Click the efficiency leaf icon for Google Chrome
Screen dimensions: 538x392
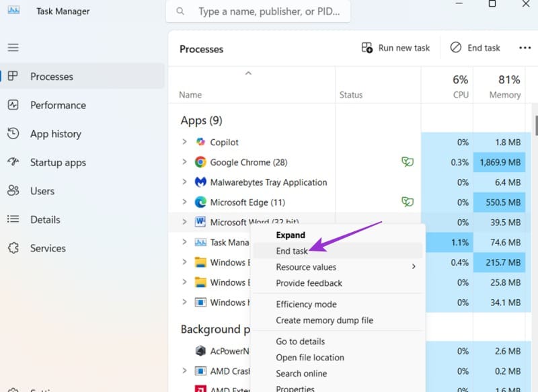click(x=408, y=161)
